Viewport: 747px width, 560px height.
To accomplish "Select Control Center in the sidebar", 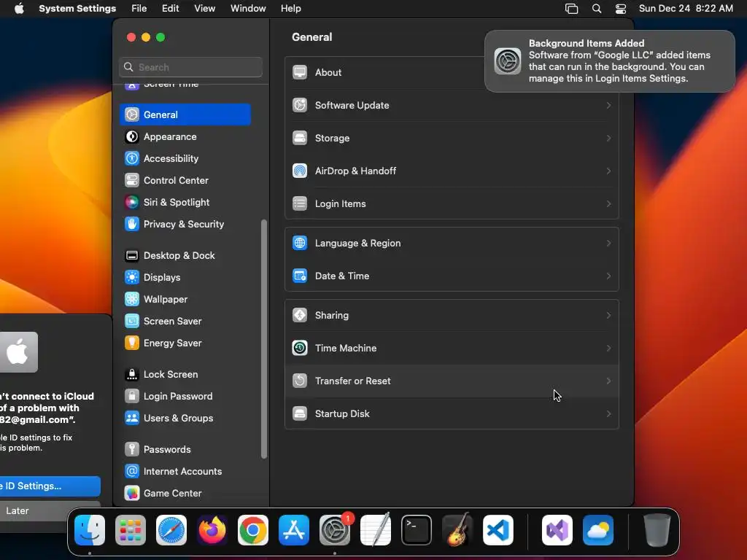I will click(185, 181).
